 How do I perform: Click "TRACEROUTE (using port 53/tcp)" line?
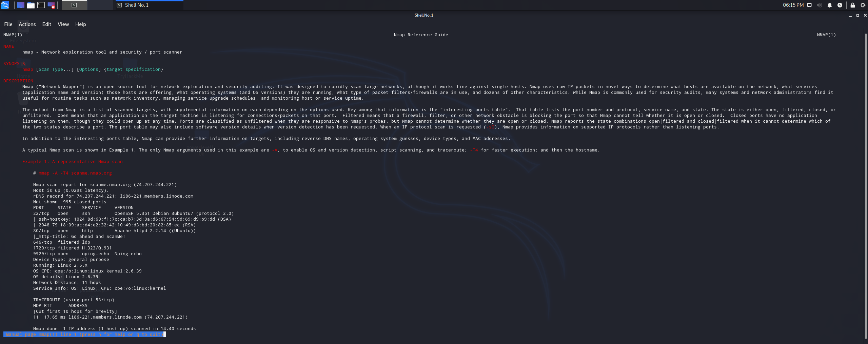pos(74,300)
